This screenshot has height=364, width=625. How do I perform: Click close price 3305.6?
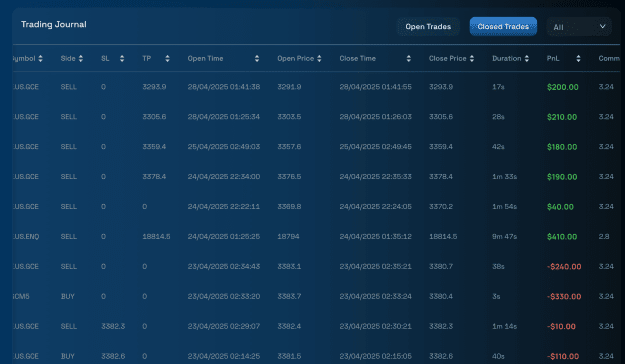[441, 117]
